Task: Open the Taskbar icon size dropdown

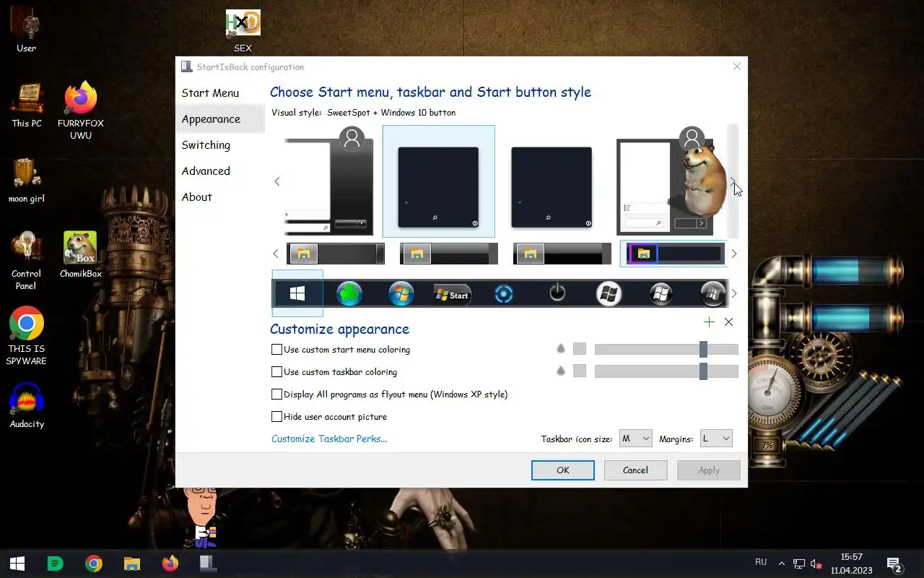Action: tap(636, 439)
